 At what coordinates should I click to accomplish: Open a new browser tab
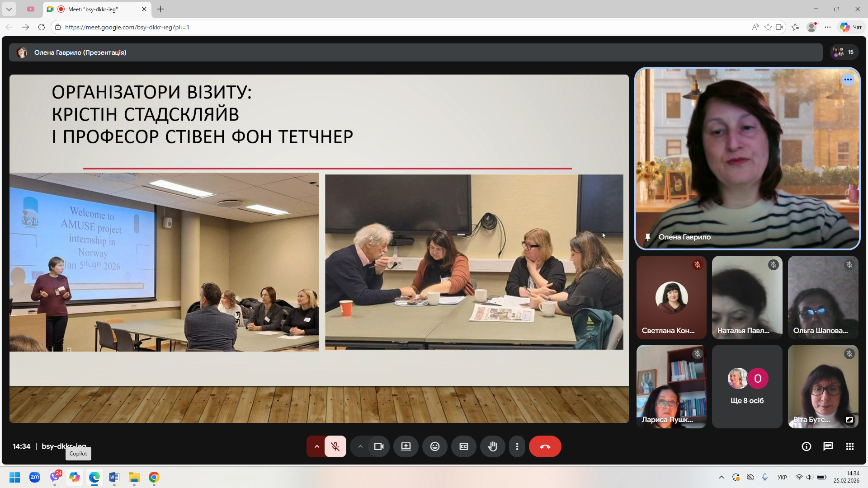pos(160,9)
